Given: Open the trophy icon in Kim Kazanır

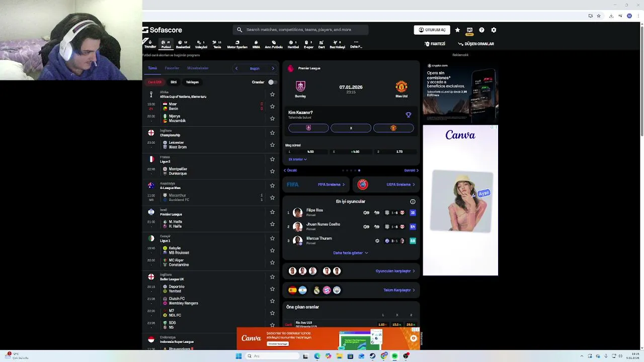Looking at the screenshot, I should coord(409,115).
